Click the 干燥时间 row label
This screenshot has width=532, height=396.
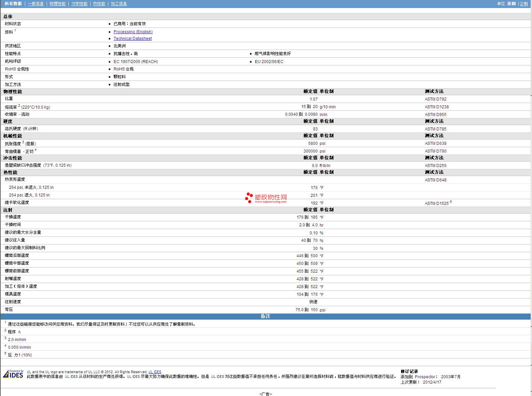13,225
